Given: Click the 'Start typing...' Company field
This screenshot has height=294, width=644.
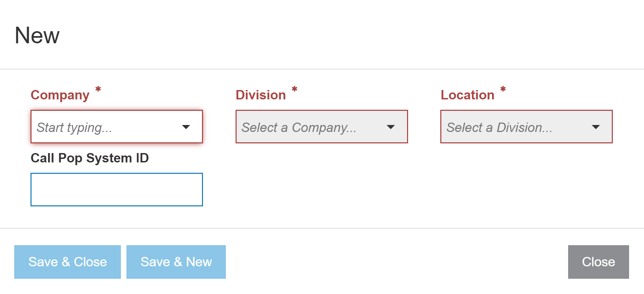Looking at the screenshot, I should pyautogui.click(x=104, y=127).
